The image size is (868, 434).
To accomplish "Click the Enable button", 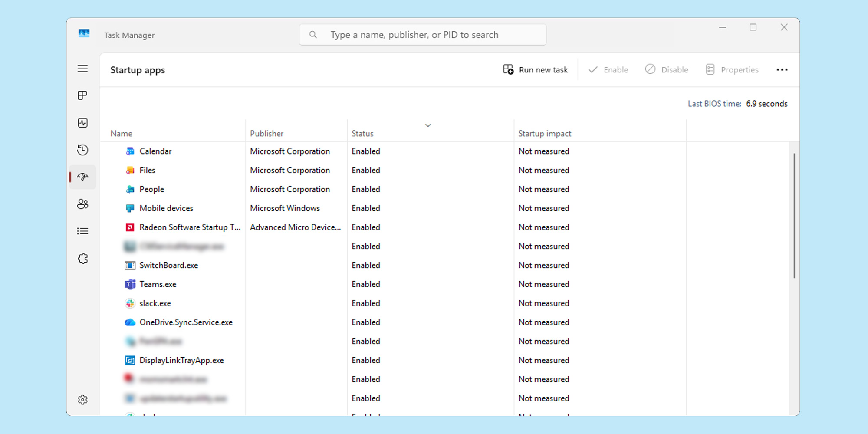I will coord(608,70).
